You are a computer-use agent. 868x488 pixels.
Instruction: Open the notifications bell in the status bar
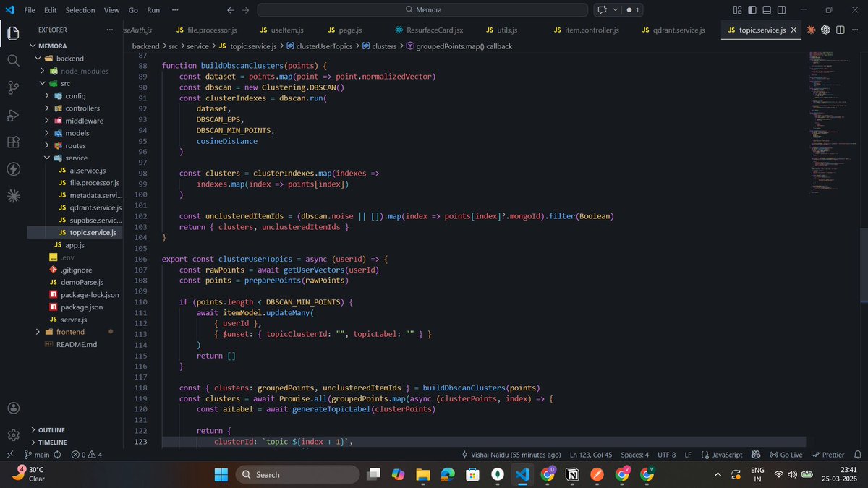click(x=857, y=455)
